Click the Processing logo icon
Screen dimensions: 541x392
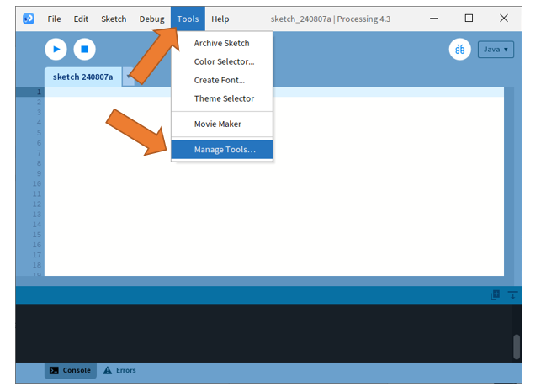tap(29, 19)
